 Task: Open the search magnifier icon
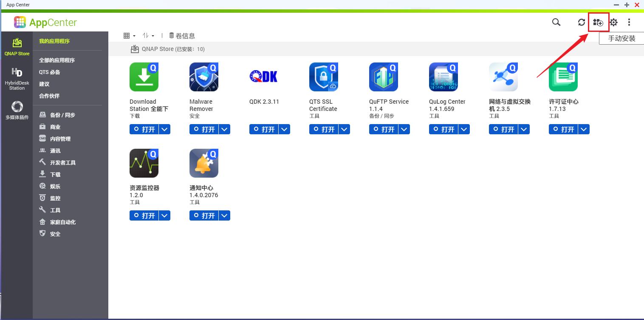556,22
